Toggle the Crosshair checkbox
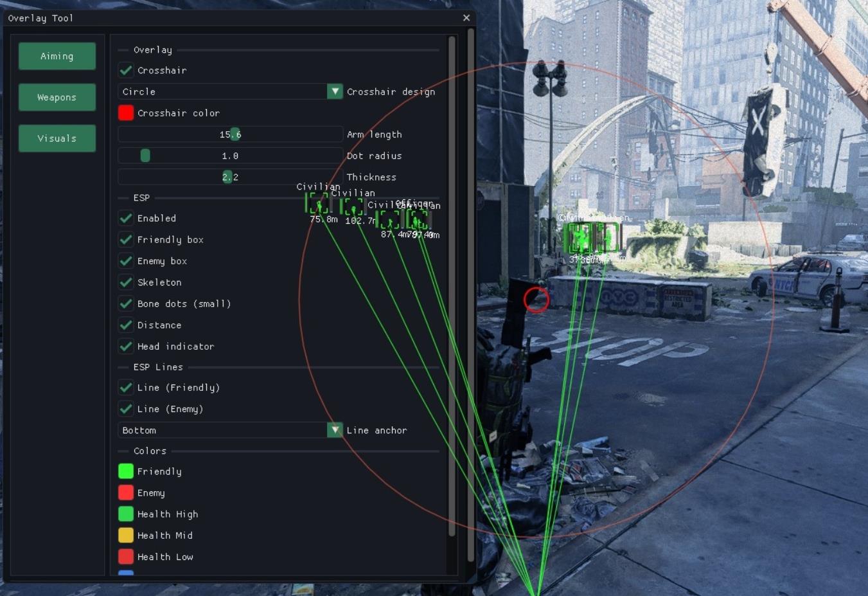 (126, 71)
